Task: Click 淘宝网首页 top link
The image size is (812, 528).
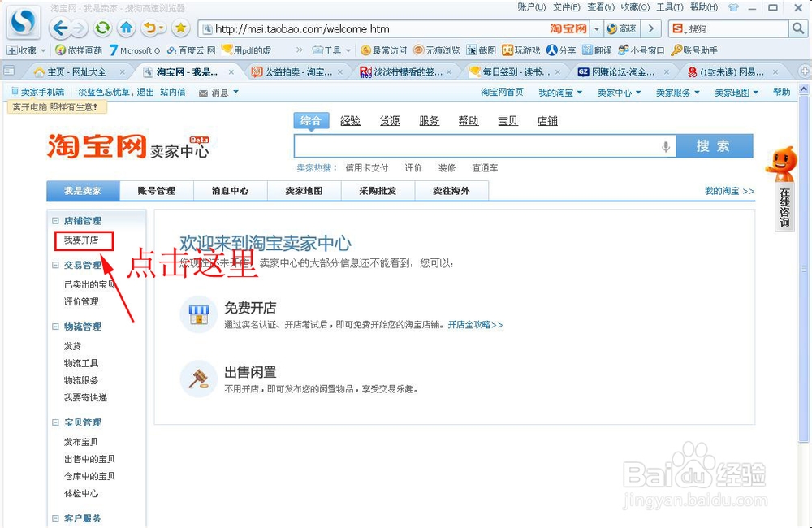Action: coord(502,93)
